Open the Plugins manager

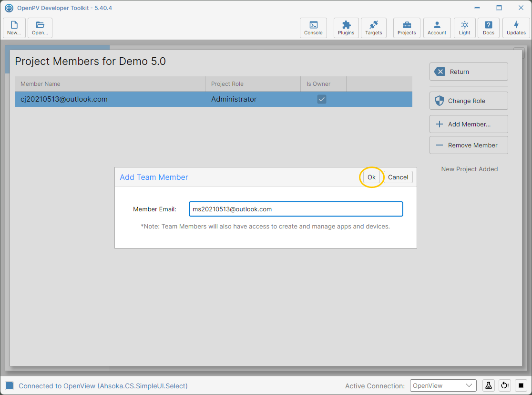[x=346, y=28]
